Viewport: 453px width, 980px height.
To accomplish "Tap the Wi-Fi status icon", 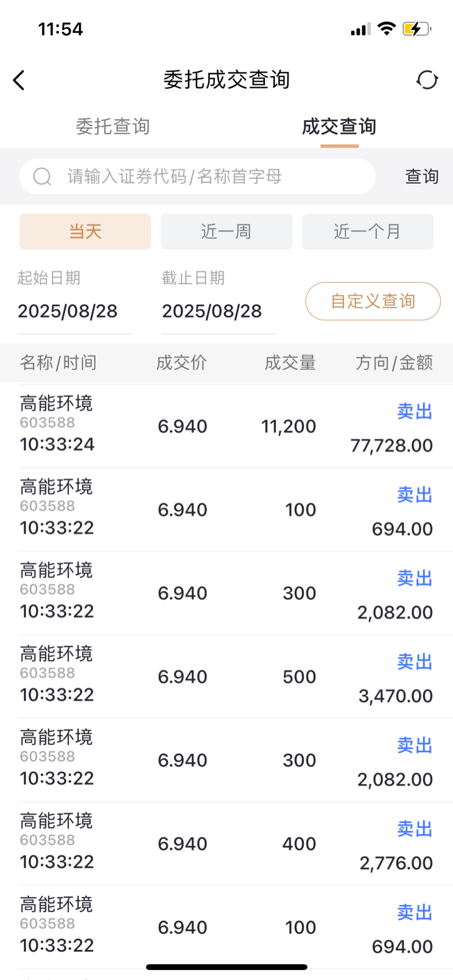I will 386,28.
